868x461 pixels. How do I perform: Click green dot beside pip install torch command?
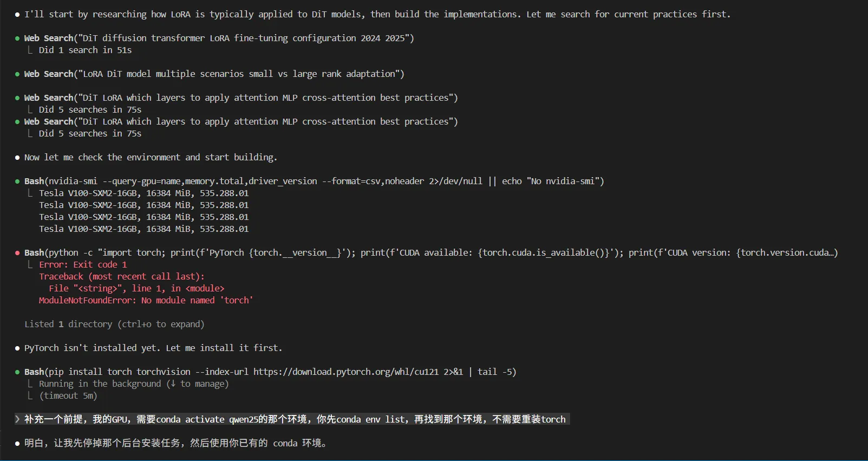point(17,372)
